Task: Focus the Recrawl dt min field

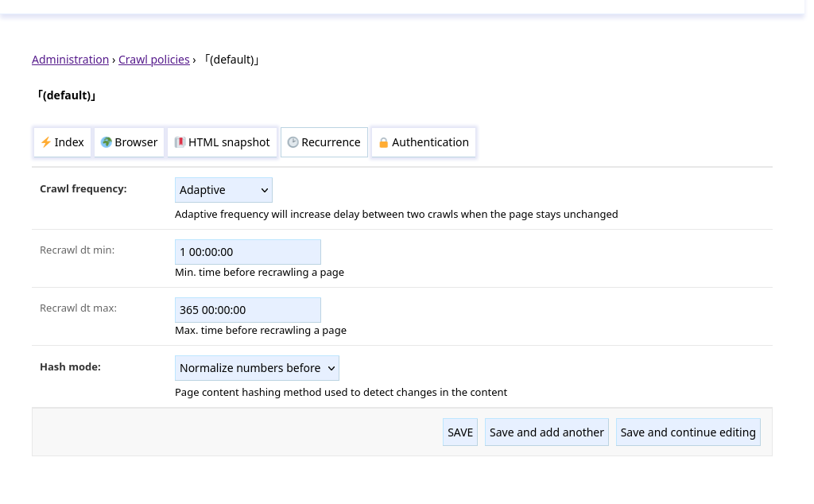Action: coord(248,252)
